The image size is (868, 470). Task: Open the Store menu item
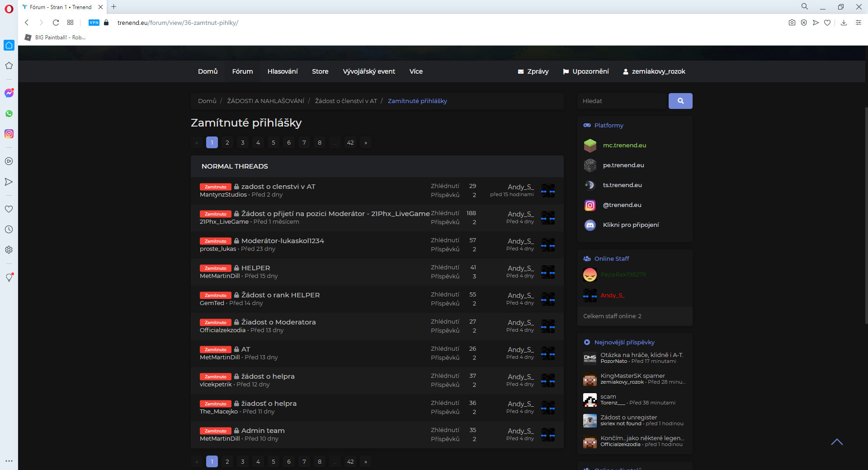pos(320,71)
